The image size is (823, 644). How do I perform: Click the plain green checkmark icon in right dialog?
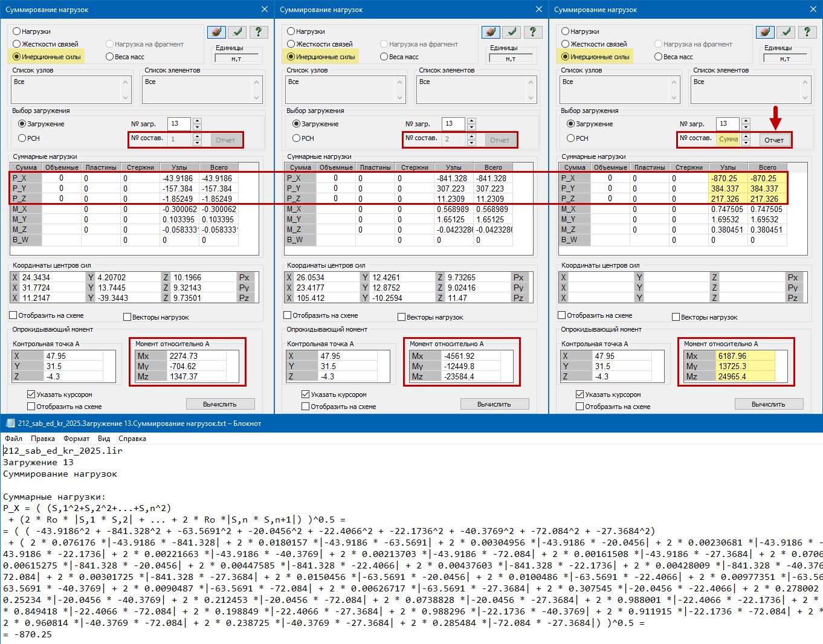pos(786,32)
